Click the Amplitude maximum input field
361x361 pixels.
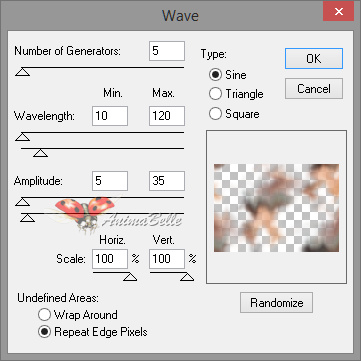coord(167,181)
